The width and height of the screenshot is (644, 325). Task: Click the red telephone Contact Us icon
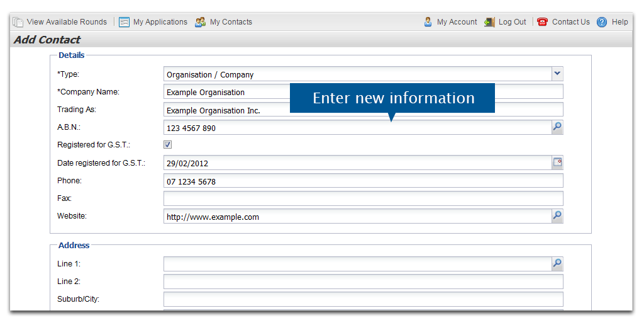coord(542,22)
